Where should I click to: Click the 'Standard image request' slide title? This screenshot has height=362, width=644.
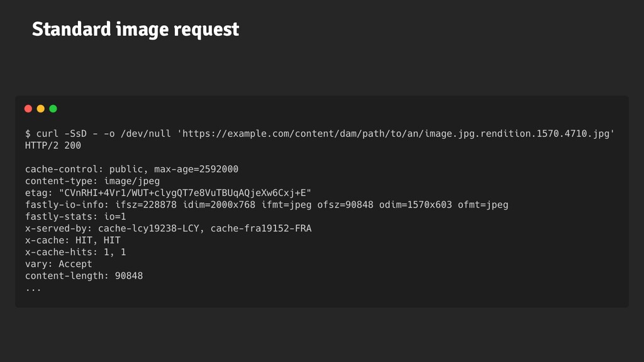[136, 29]
